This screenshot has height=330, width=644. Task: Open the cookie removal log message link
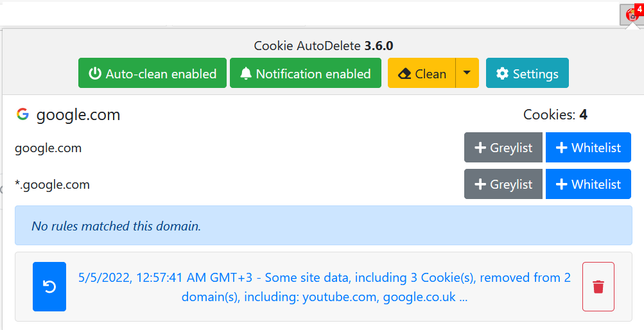click(x=324, y=287)
